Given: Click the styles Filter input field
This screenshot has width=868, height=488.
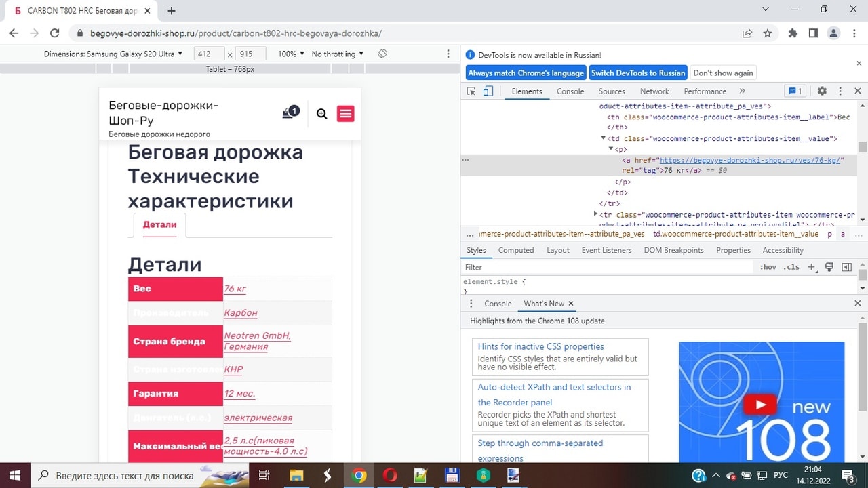Looking at the screenshot, I should pos(607,268).
